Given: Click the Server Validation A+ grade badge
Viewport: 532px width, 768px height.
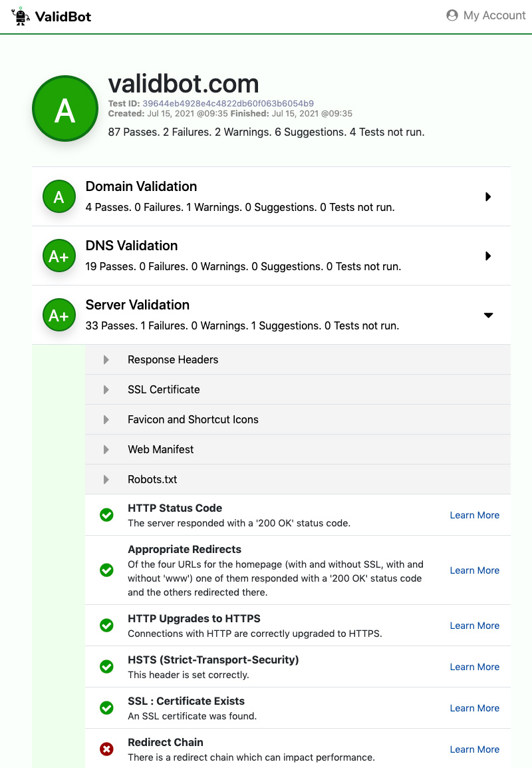Looking at the screenshot, I should tap(59, 315).
